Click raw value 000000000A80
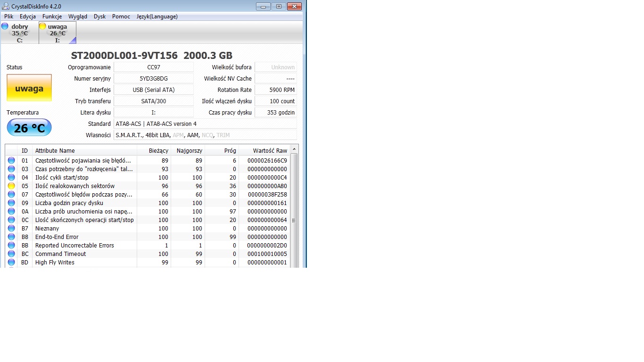Screen dimensions: 644x362 (267, 186)
